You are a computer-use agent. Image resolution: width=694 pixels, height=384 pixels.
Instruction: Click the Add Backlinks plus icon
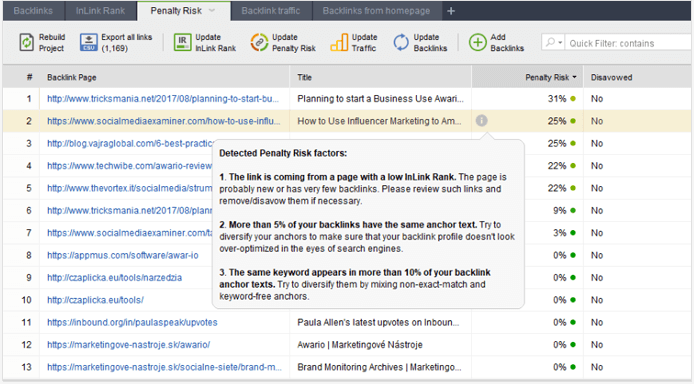click(x=478, y=42)
